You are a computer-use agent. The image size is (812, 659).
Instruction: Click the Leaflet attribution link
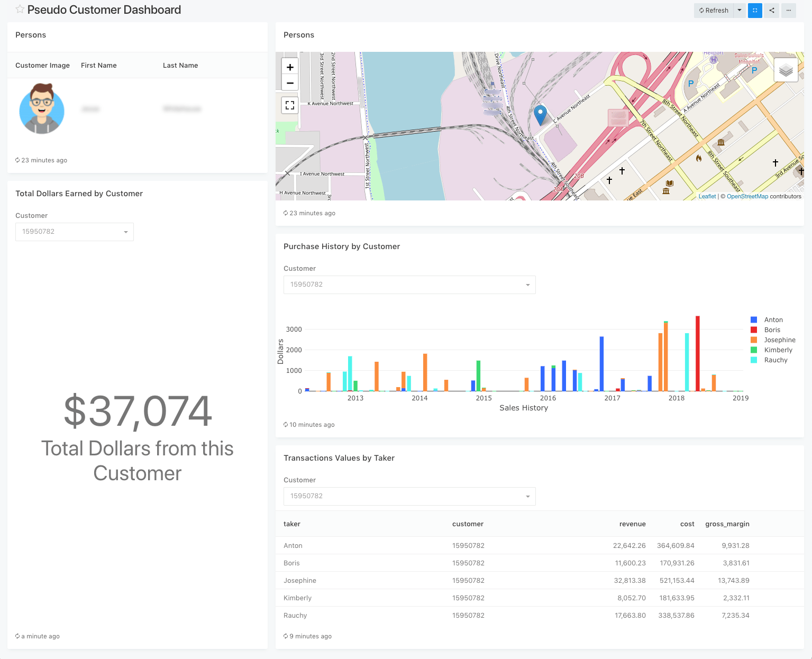[x=707, y=196]
